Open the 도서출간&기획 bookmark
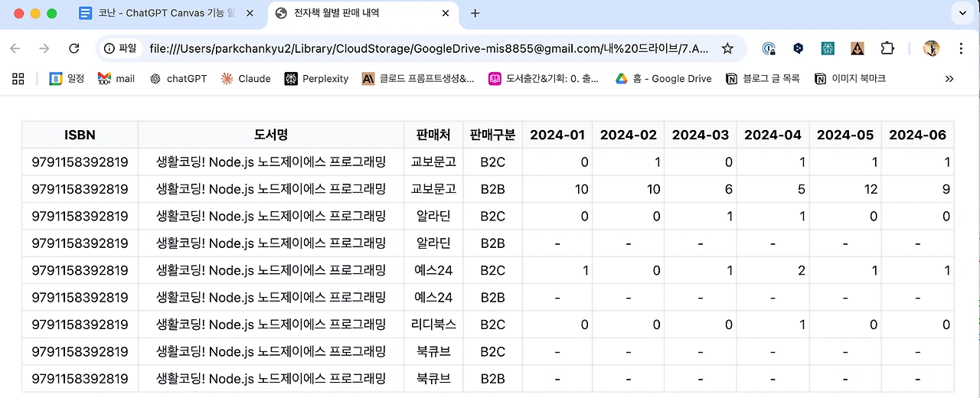This screenshot has width=980, height=398. tap(544, 79)
